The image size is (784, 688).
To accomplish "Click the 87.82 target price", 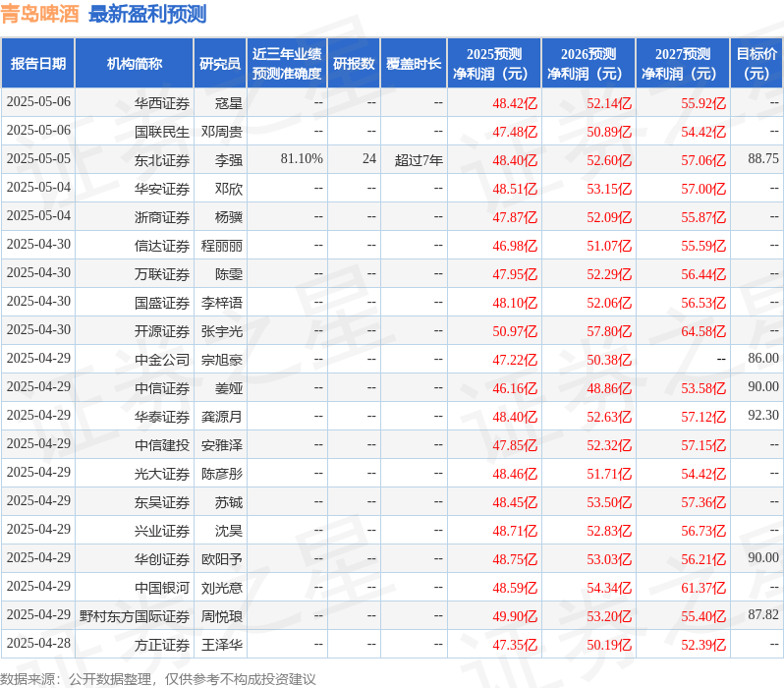I will click(763, 615).
